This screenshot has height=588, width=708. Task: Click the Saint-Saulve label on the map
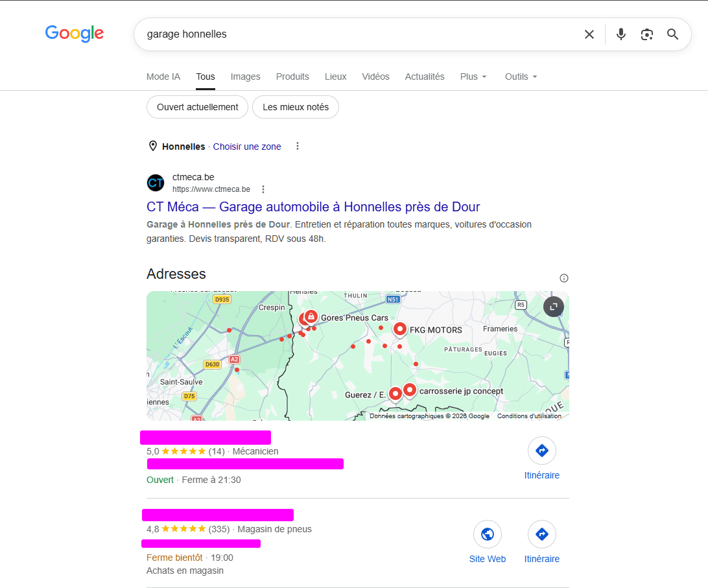[x=181, y=382]
